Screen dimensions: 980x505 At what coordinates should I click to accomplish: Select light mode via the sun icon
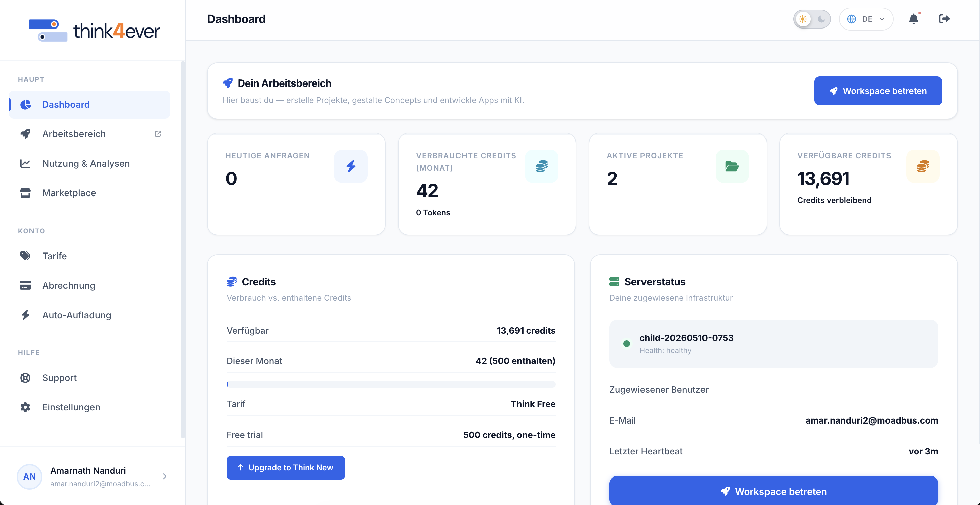click(x=803, y=19)
